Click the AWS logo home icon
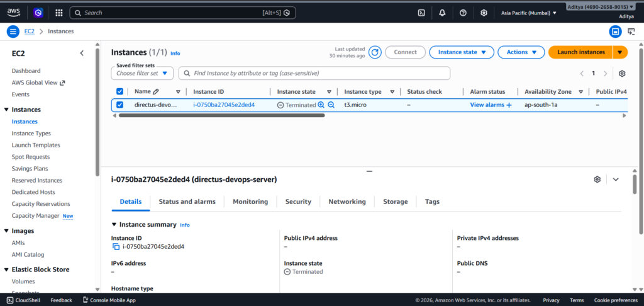The width and height of the screenshot is (644, 306). coord(14,12)
